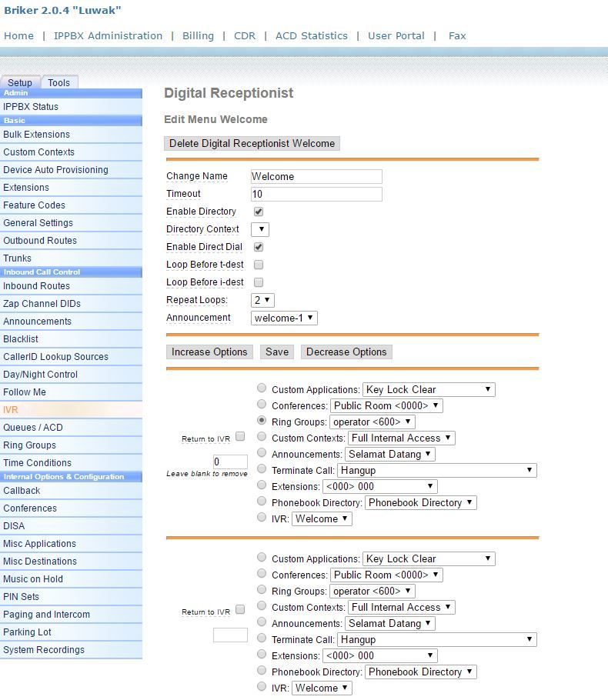Go to Home in top navigation

point(18,35)
